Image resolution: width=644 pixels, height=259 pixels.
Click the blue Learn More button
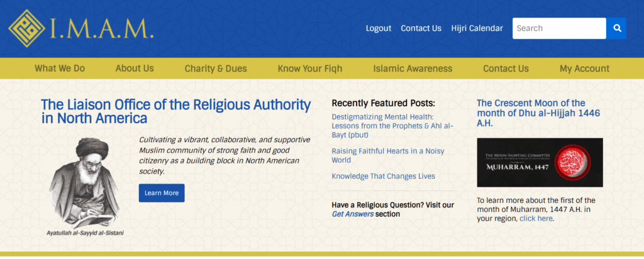162,193
